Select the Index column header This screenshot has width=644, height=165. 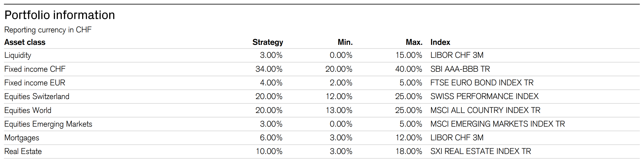click(x=440, y=42)
